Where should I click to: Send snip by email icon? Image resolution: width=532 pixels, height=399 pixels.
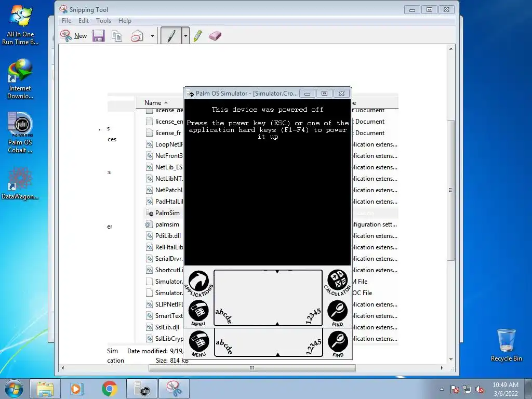[x=137, y=36]
